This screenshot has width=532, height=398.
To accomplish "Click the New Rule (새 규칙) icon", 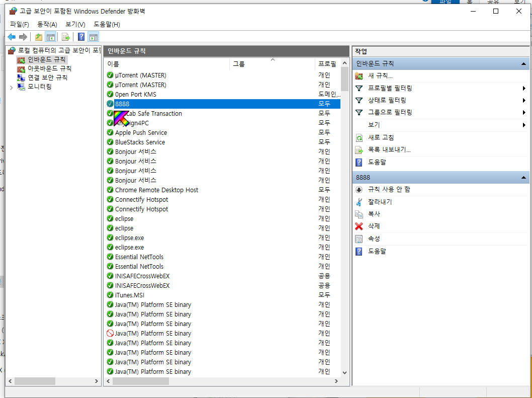I will click(x=359, y=76).
